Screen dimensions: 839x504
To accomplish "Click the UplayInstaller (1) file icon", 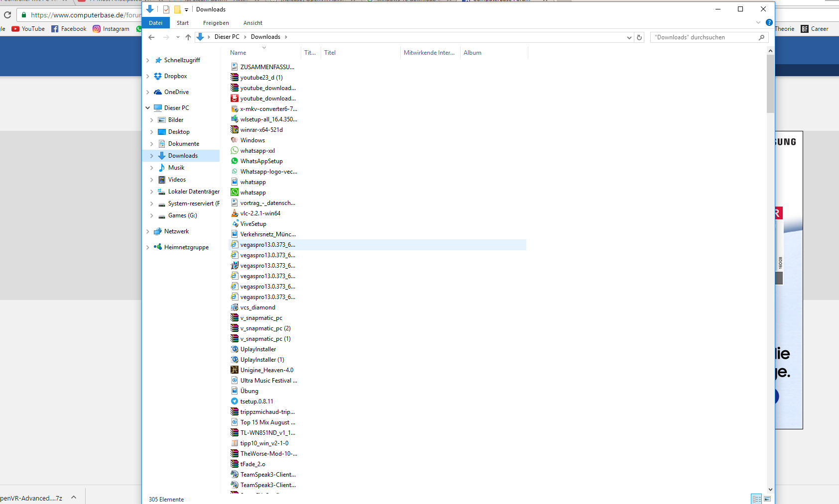I will point(235,360).
